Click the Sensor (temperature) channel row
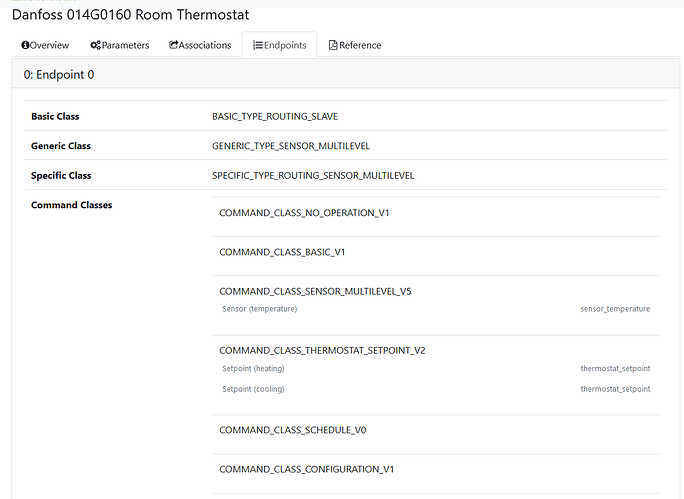This screenshot has height=499, width=684. pos(436,309)
